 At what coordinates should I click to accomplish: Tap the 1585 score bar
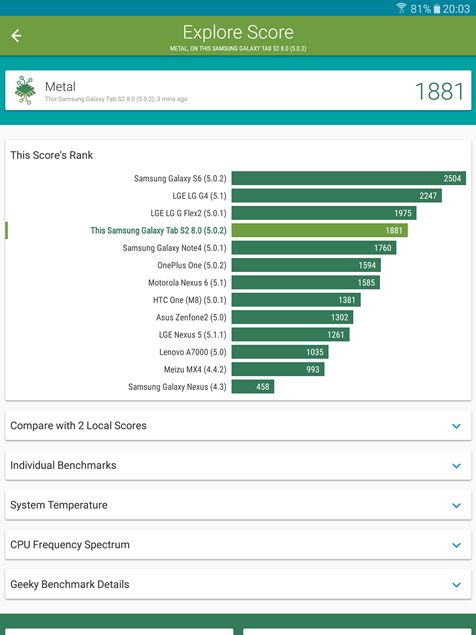306,283
